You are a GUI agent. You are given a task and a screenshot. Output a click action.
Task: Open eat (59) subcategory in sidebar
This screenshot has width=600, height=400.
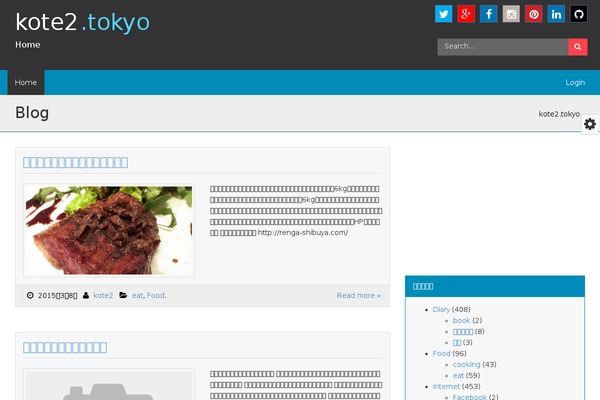tap(458, 376)
